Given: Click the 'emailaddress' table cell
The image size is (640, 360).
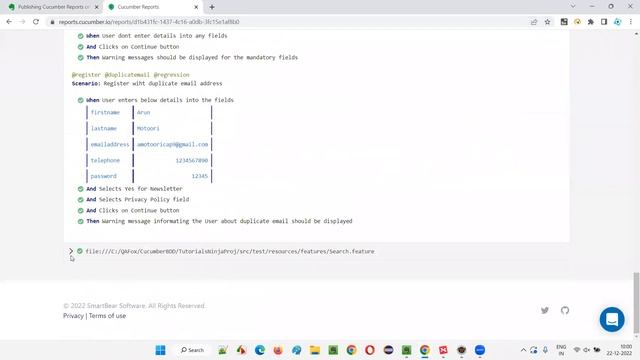Looking at the screenshot, I should (110, 144).
